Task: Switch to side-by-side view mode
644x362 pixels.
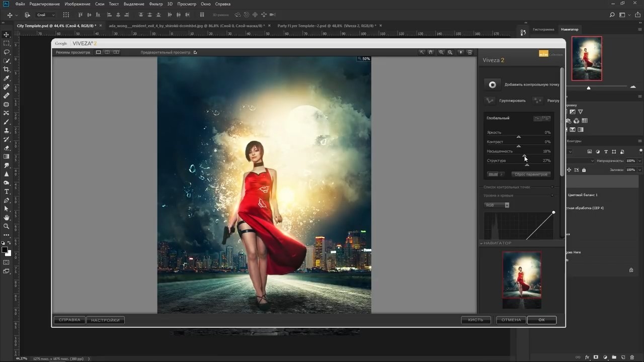Action: click(116, 52)
